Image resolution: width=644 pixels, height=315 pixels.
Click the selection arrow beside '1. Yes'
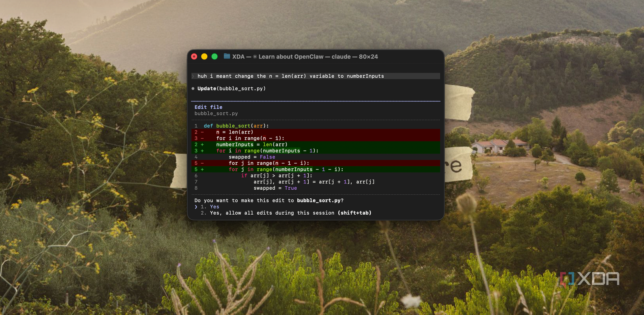pos(196,207)
